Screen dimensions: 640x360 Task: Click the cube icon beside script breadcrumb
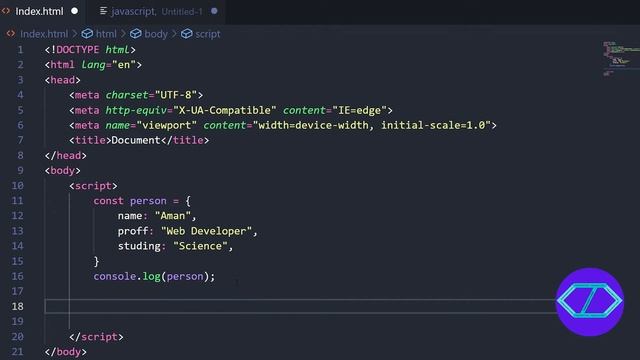[187, 34]
